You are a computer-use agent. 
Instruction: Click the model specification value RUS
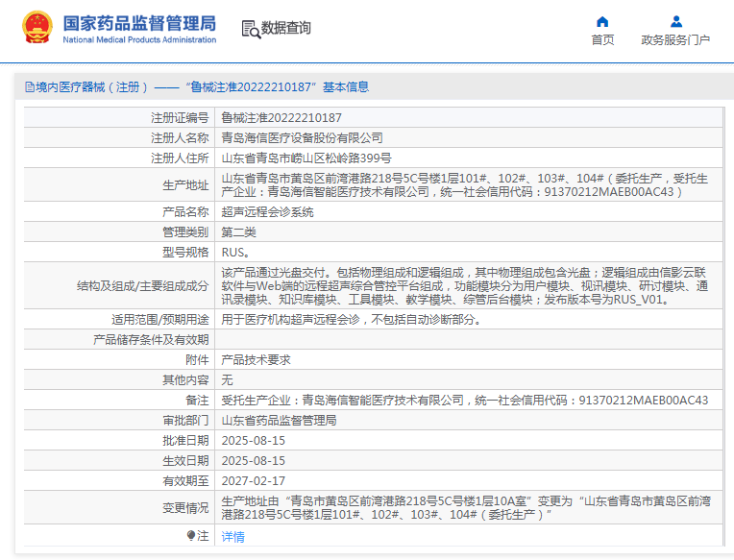pos(234,253)
